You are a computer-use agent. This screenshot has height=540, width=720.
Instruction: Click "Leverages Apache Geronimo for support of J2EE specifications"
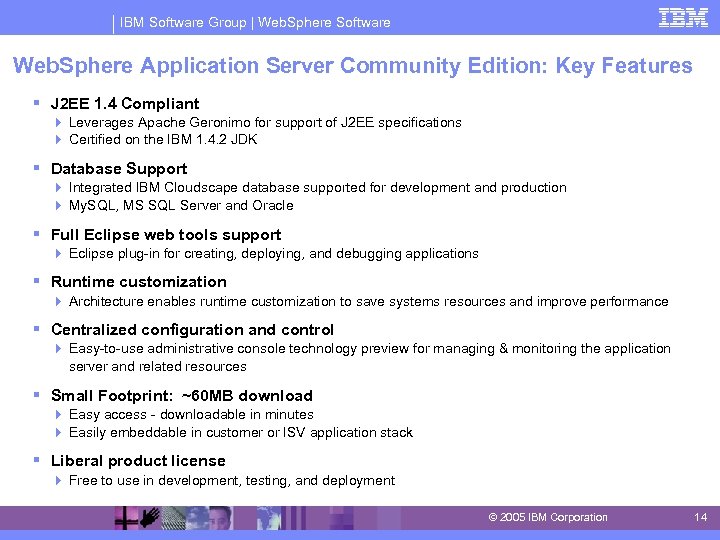click(x=265, y=123)
